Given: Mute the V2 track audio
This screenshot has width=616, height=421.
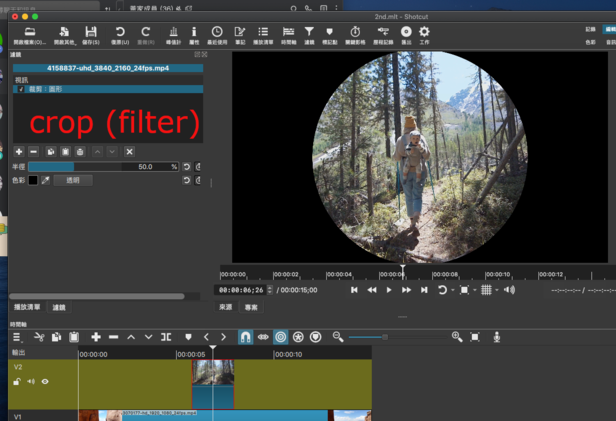Looking at the screenshot, I should (x=31, y=381).
